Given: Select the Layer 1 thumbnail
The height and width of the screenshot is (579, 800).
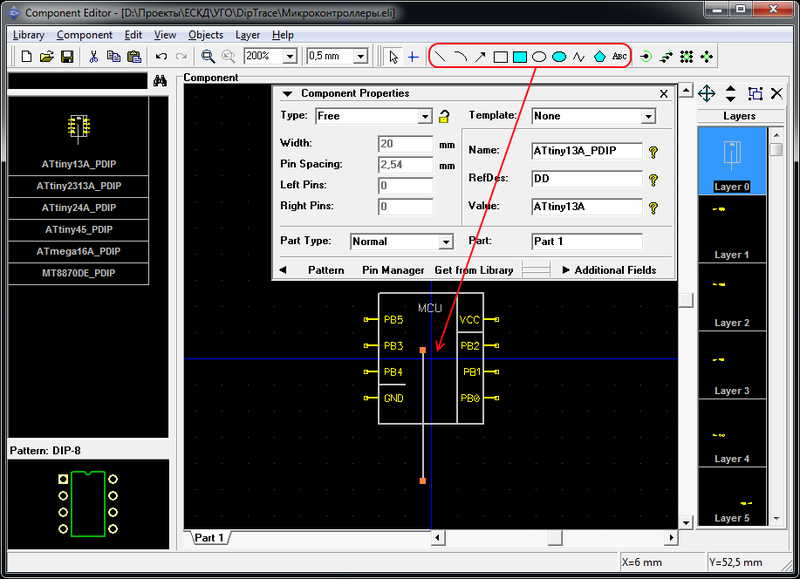Looking at the screenshot, I should click(x=732, y=229).
